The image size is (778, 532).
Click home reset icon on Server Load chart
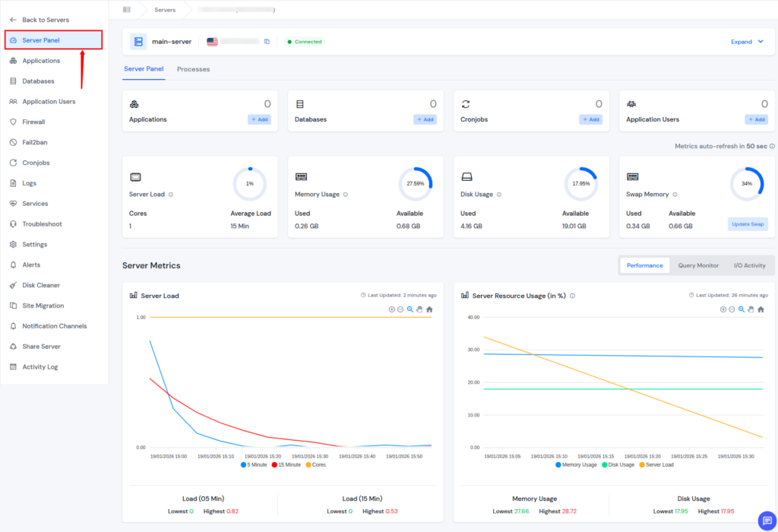pyautogui.click(x=429, y=309)
